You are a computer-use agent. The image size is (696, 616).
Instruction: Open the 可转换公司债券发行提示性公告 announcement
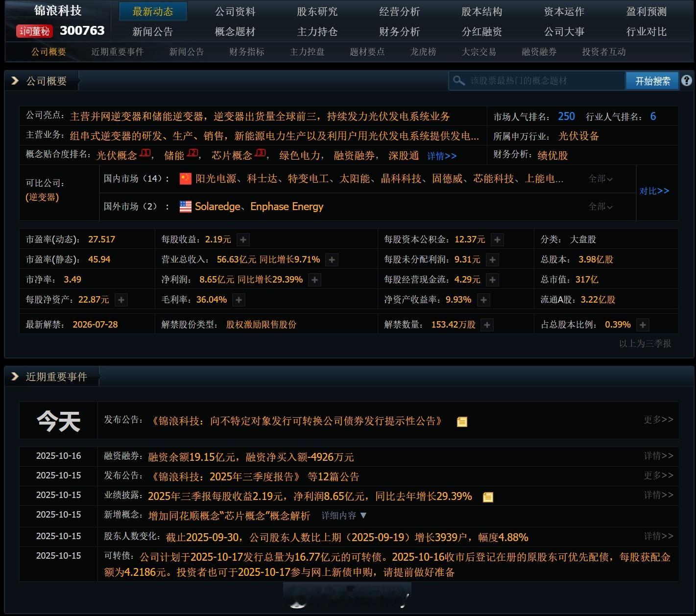[x=297, y=421]
